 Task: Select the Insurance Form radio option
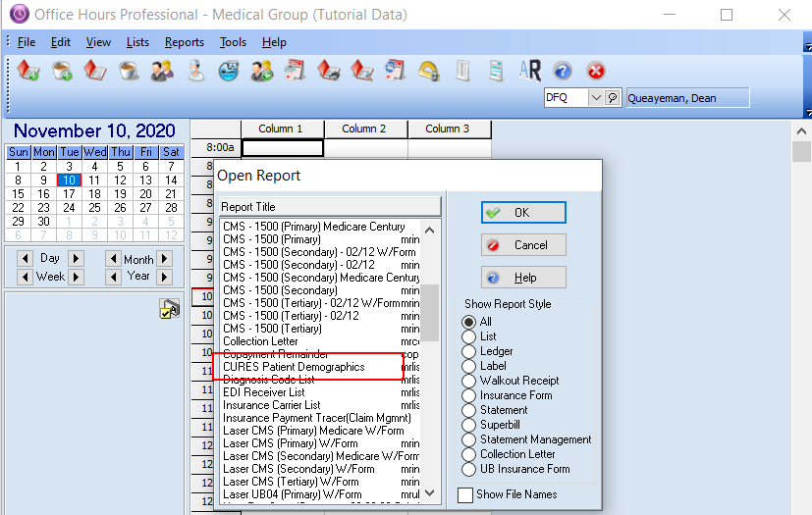tap(468, 395)
